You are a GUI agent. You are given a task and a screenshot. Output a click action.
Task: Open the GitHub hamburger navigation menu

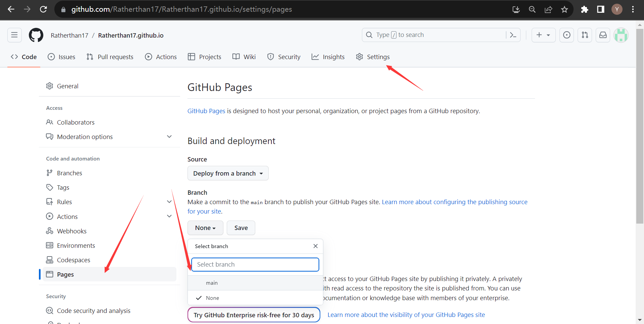point(14,35)
